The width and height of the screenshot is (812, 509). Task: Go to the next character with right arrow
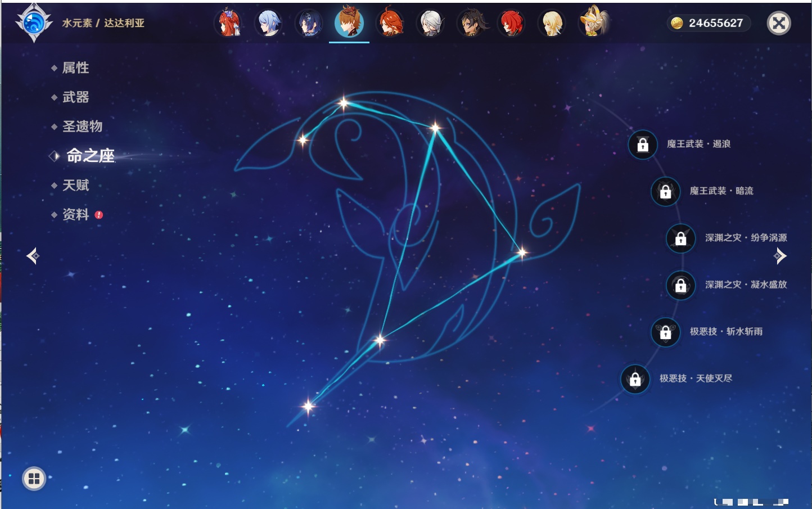780,256
